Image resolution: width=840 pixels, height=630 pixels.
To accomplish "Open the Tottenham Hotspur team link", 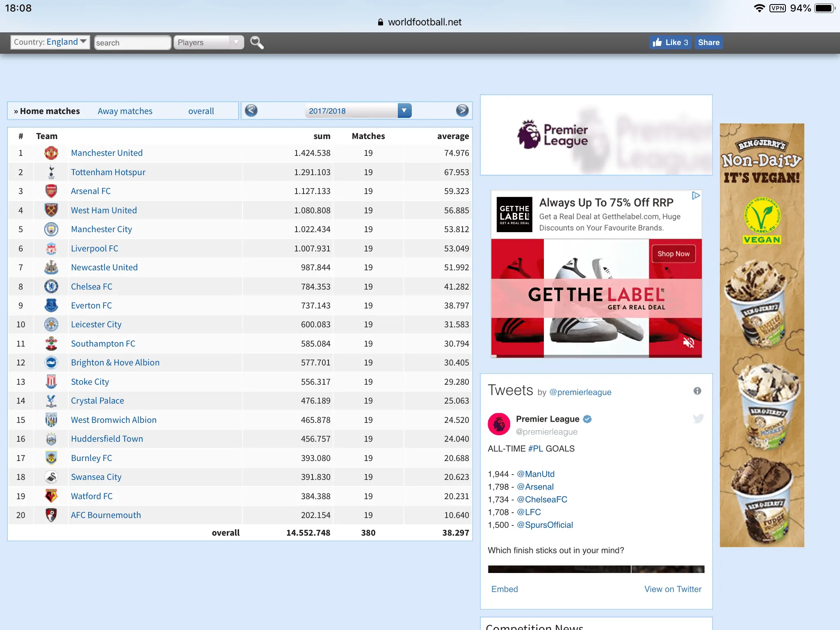I will click(108, 172).
